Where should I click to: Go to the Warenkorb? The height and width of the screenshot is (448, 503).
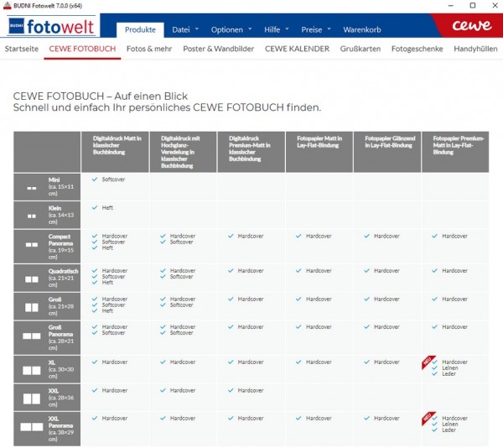(362, 29)
